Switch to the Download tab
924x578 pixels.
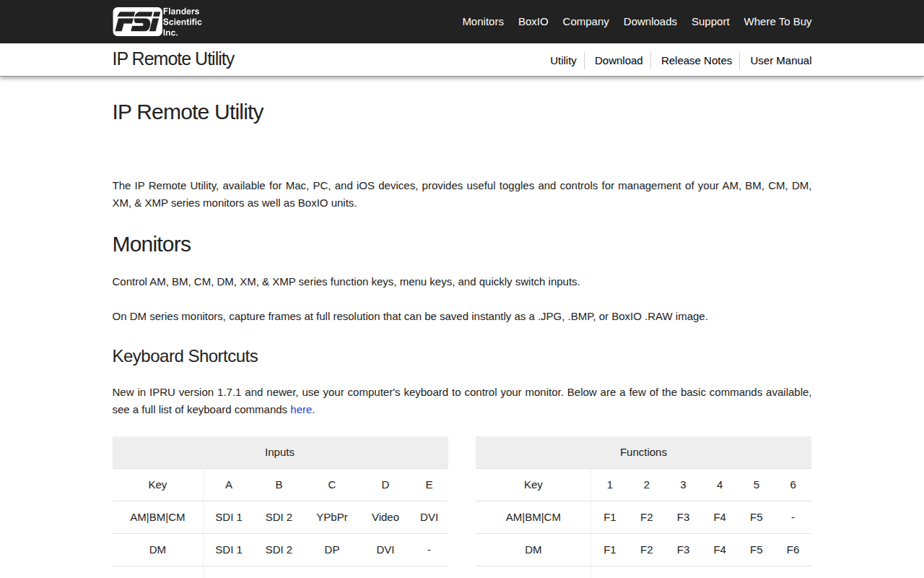click(619, 61)
